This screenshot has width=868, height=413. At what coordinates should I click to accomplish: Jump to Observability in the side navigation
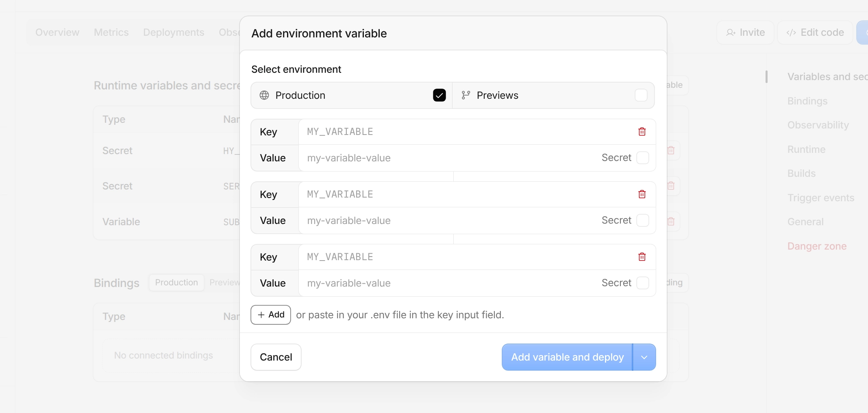pos(818,125)
